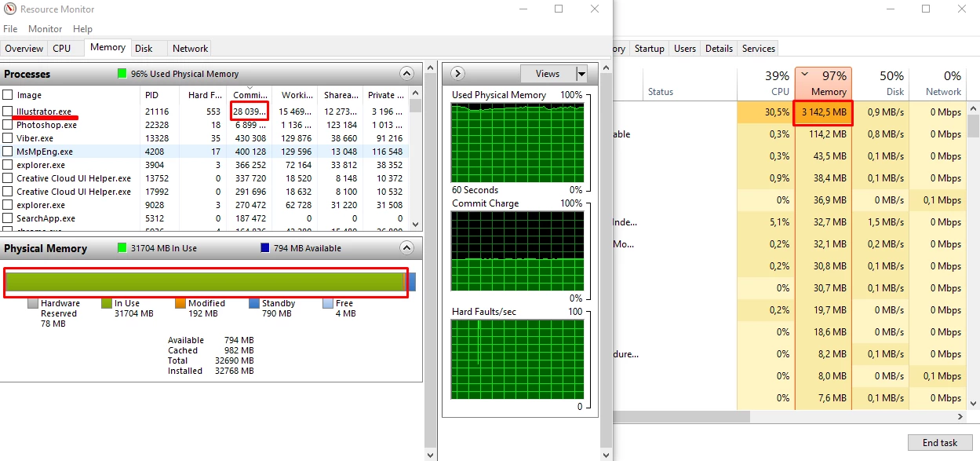This screenshot has height=461, width=980.
Task: Sort Task Manager by CPU column
Action: click(x=766, y=82)
